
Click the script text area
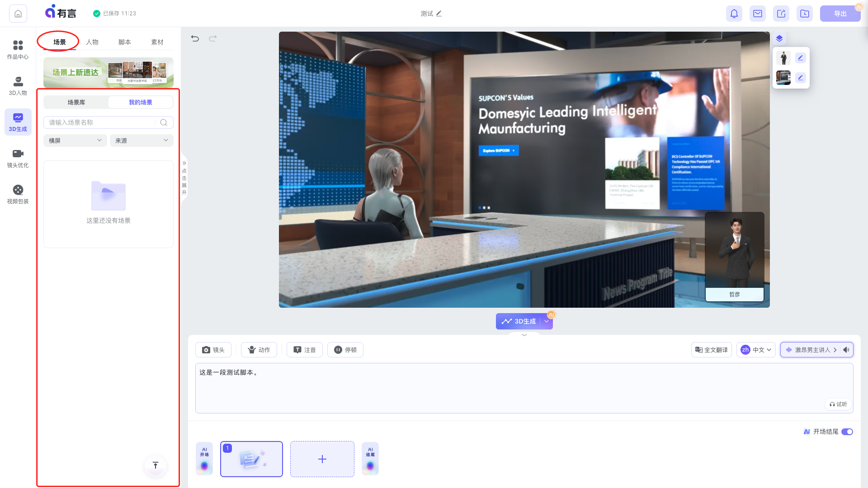point(524,388)
